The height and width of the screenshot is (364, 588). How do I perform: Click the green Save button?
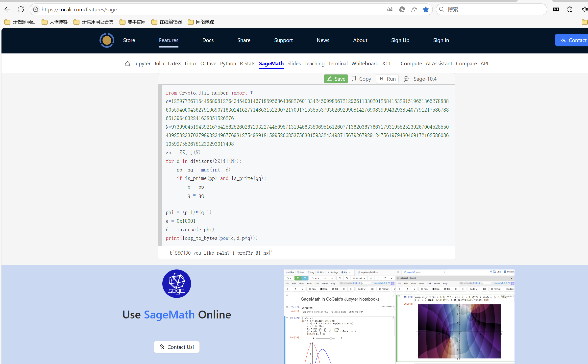point(336,79)
